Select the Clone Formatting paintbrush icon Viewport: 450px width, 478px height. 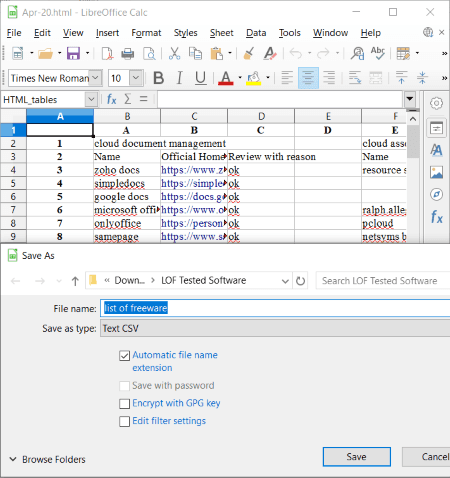click(x=249, y=53)
